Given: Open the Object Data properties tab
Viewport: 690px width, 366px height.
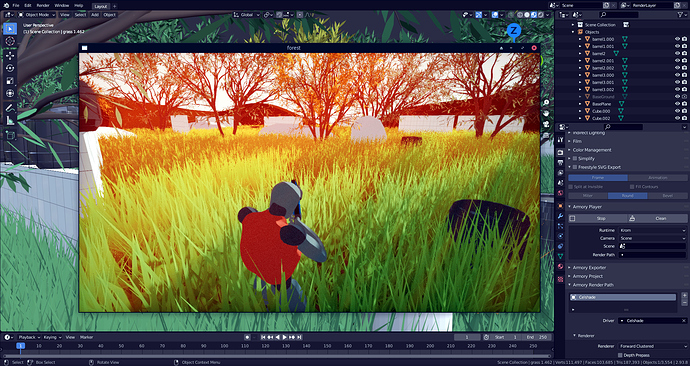Looking at the screenshot, I should (560, 256).
